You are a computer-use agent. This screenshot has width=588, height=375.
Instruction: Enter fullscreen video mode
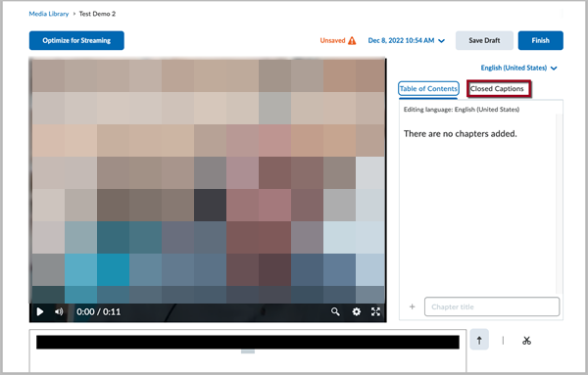375,311
